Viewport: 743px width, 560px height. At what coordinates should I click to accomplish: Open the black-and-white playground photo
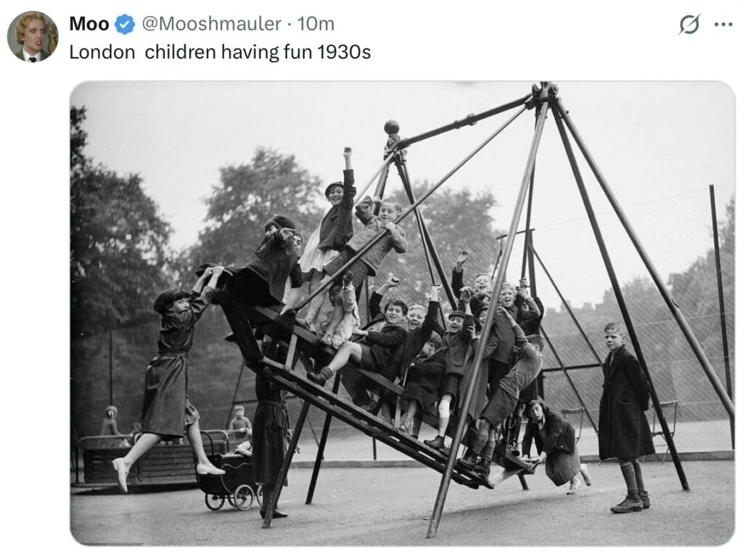(402, 313)
